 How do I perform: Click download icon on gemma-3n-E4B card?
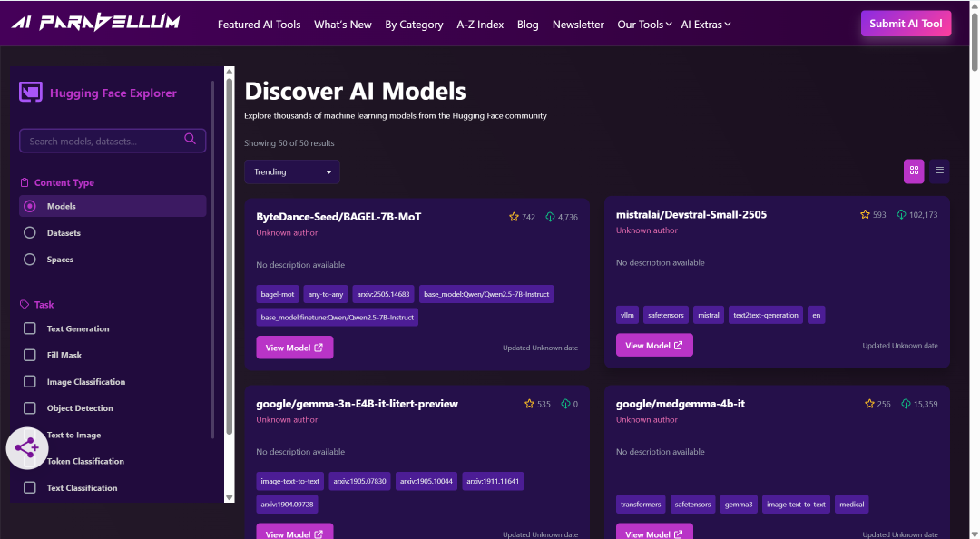pyautogui.click(x=565, y=404)
